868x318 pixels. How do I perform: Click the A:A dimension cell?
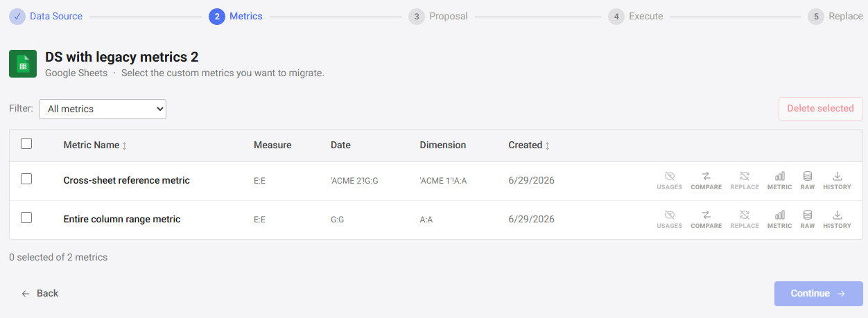click(x=426, y=220)
